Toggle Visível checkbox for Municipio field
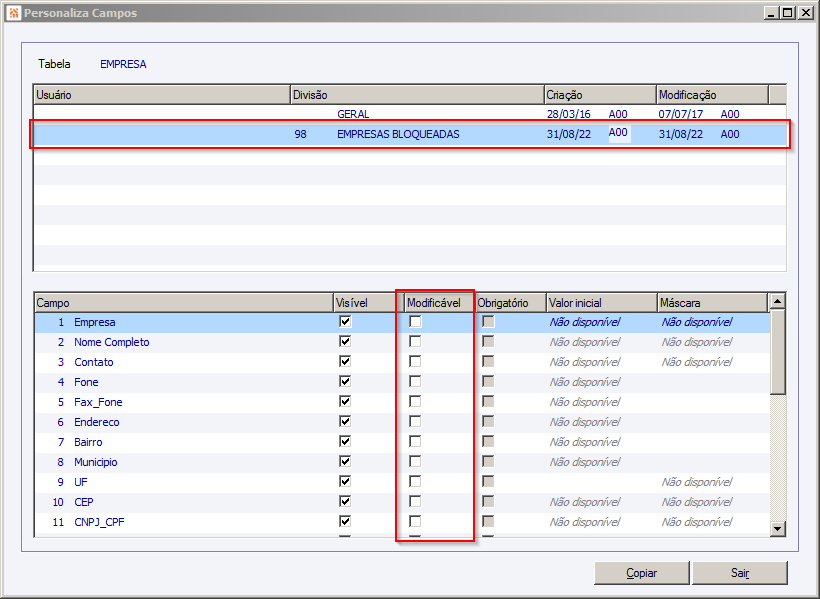The height and width of the screenshot is (599, 820). coord(345,461)
